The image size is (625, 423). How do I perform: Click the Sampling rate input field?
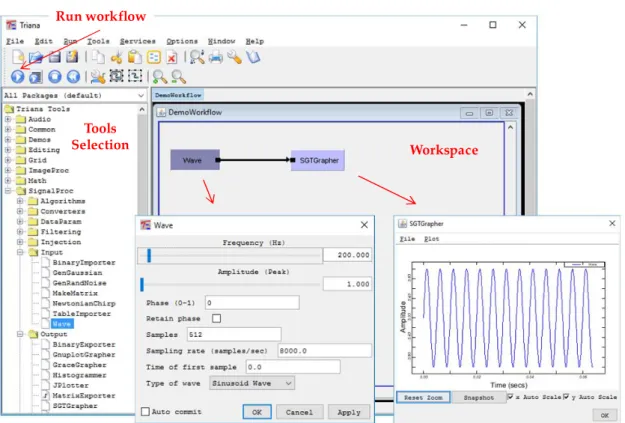point(324,351)
